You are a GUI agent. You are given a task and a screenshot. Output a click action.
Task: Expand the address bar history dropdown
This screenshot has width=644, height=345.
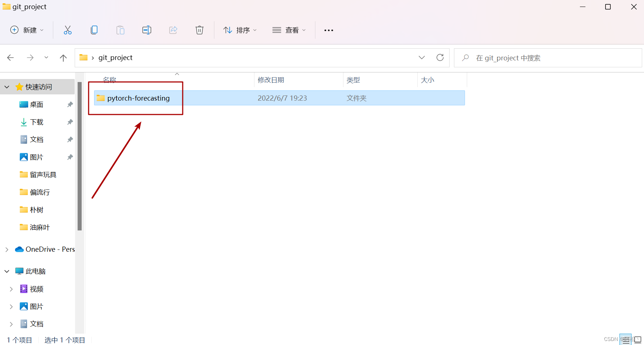422,57
